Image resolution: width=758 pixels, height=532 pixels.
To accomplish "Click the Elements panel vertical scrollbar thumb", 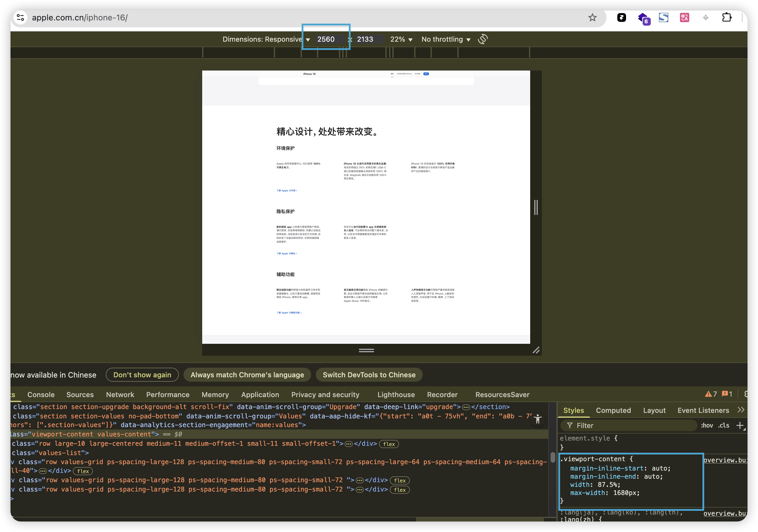I will [x=552, y=457].
